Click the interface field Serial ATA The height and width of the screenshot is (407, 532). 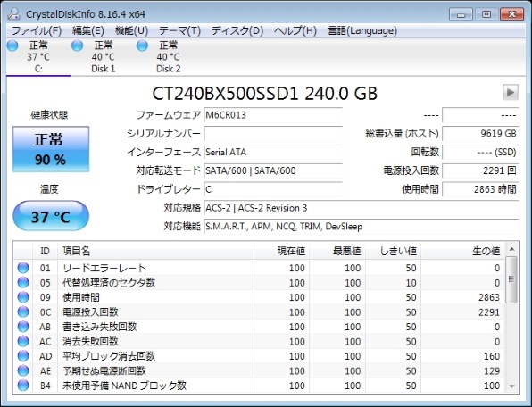(273, 153)
